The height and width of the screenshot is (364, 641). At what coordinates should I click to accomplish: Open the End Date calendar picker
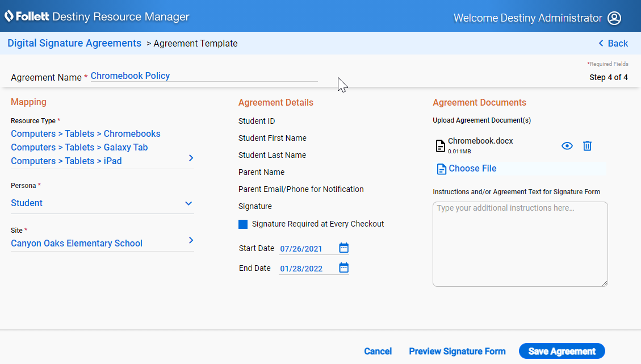pyautogui.click(x=343, y=267)
